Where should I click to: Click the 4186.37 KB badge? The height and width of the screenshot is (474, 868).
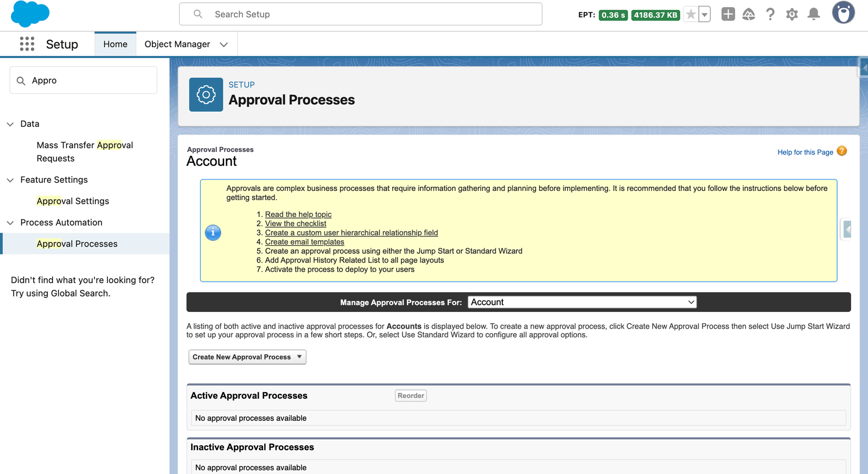(x=655, y=15)
